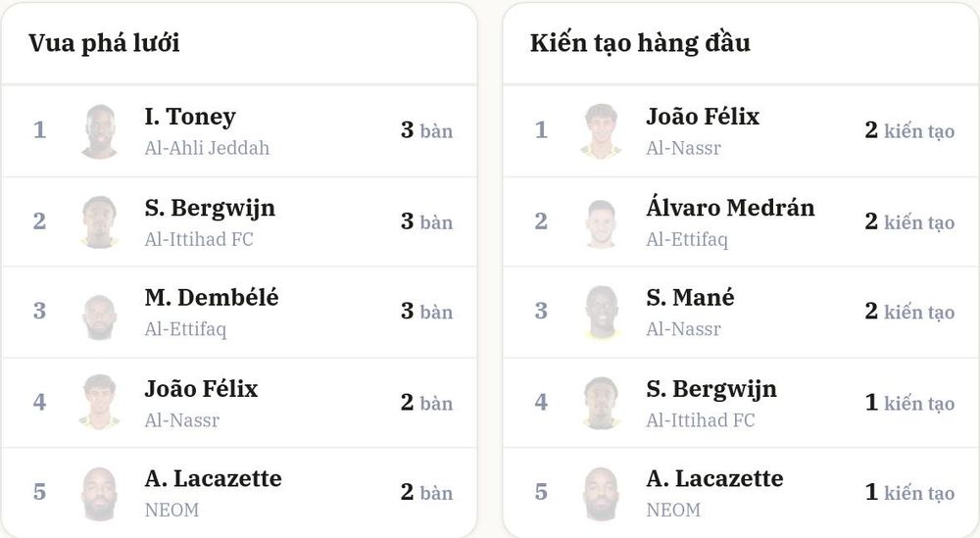Click the Kiến tạo hàng đầu heading
Image resolution: width=980 pixels, height=538 pixels.
coord(640,43)
